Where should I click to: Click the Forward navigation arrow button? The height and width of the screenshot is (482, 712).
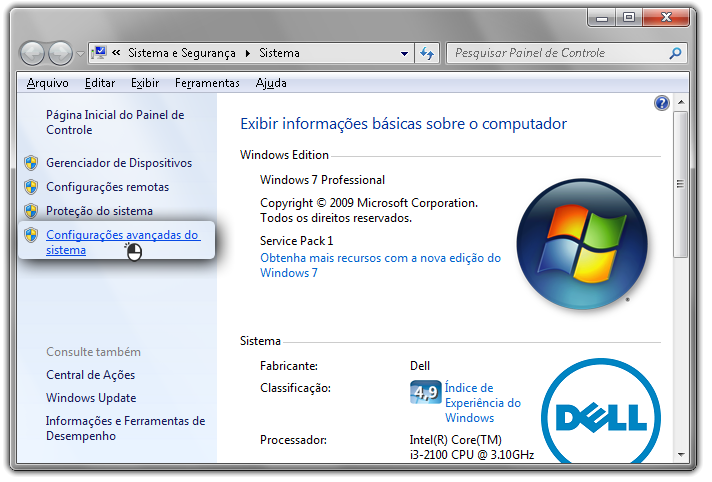60,54
